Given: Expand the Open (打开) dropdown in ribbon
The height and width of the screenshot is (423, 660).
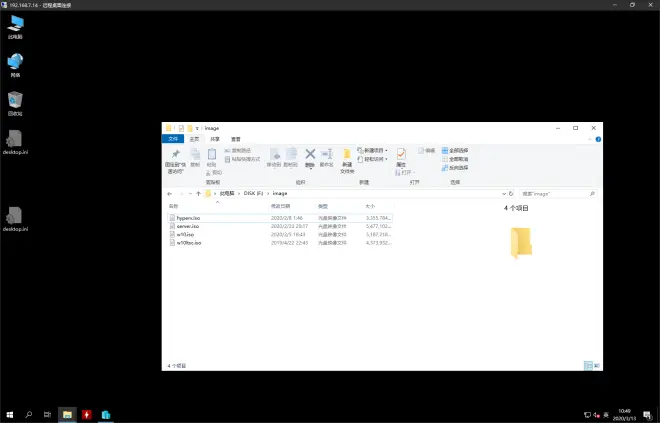Looking at the screenshot, I should pos(406,173).
